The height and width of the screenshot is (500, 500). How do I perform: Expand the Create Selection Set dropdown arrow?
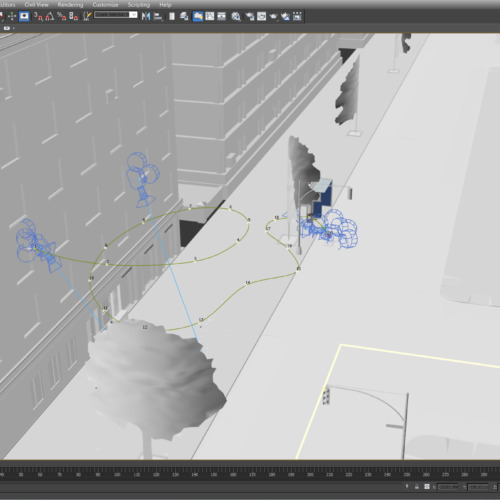[x=133, y=15]
